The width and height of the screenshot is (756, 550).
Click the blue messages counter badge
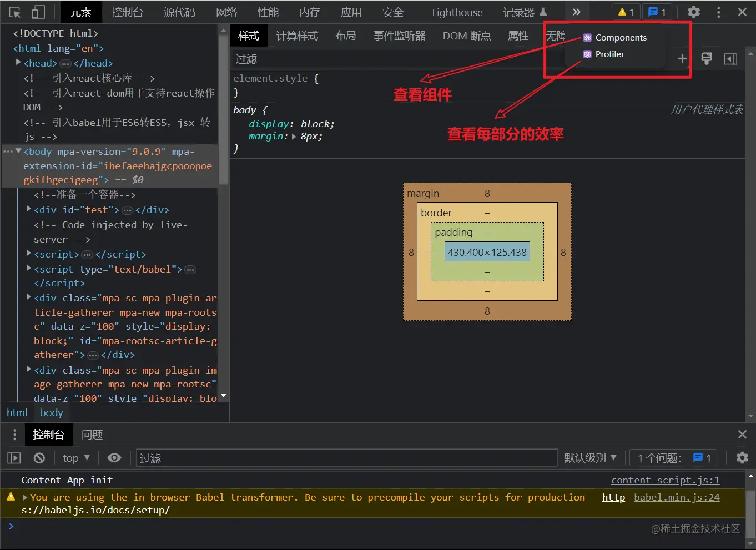pos(657,12)
